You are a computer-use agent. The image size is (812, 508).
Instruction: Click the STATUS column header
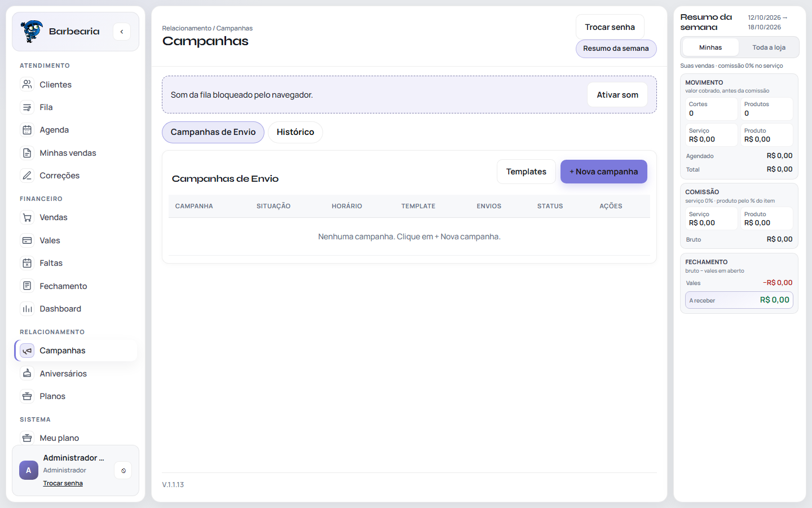click(x=550, y=206)
